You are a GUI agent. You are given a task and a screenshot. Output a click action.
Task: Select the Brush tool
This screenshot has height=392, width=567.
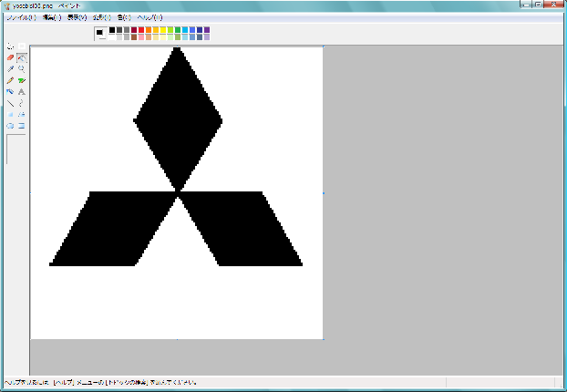(x=22, y=80)
